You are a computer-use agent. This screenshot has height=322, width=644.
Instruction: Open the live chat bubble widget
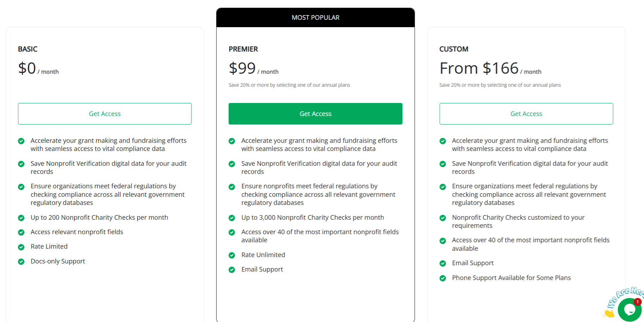click(x=630, y=310)
